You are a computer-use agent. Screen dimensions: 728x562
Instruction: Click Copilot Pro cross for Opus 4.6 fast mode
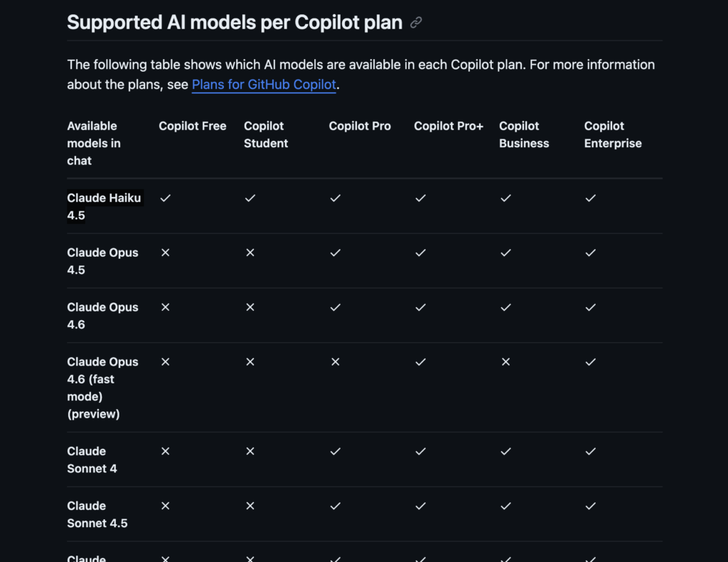336,362
